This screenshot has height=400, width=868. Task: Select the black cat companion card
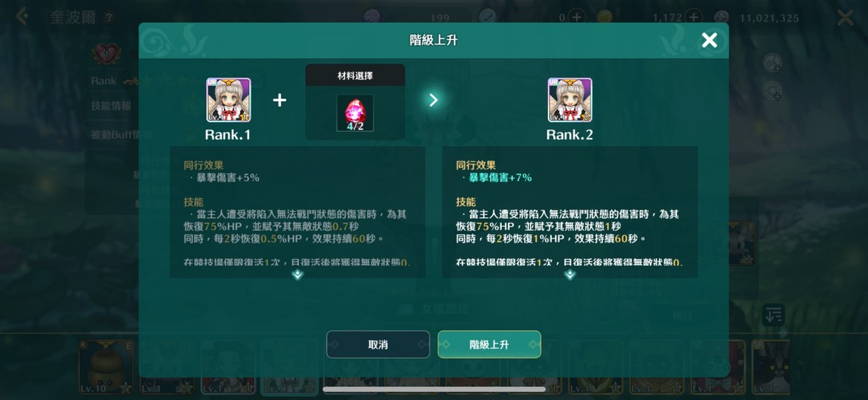pos(771,368)
